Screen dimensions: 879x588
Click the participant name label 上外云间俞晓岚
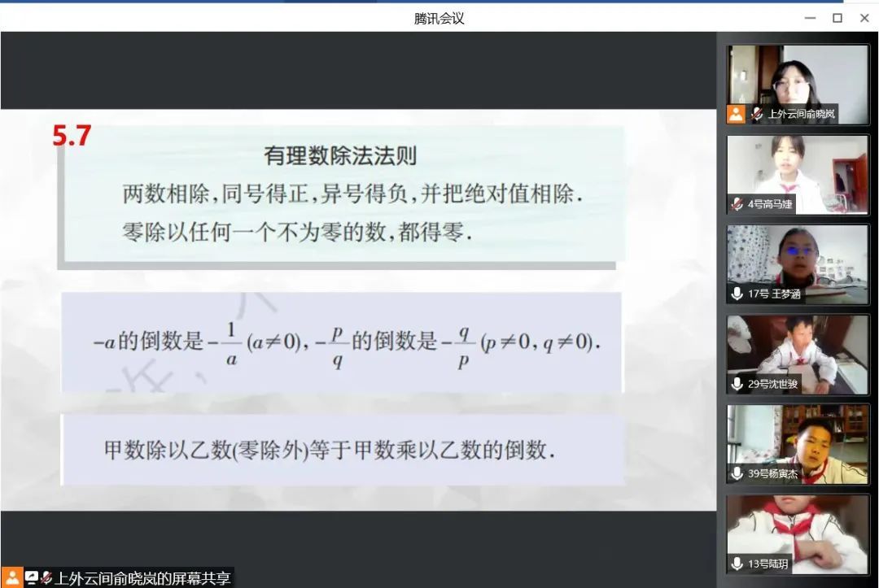pyautogui.click(x=801, y=114)
